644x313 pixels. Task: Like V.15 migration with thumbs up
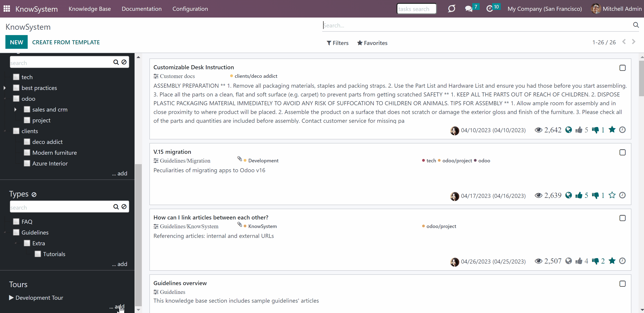coord(579,195)
